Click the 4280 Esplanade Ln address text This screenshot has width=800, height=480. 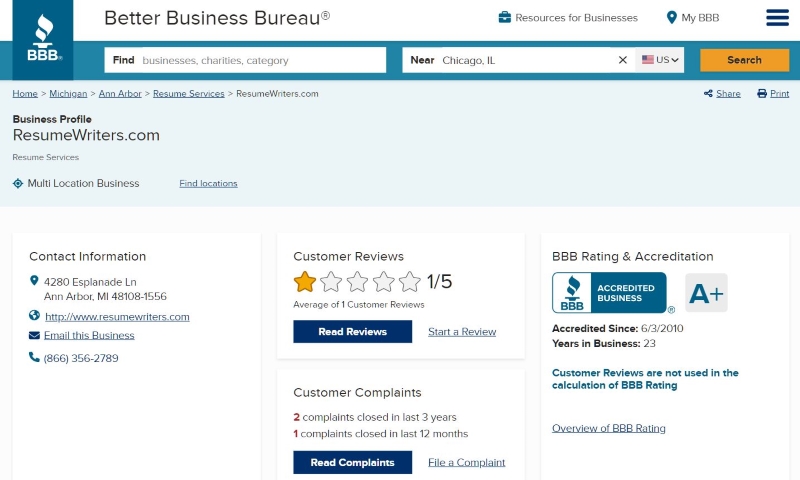[105, 289]
